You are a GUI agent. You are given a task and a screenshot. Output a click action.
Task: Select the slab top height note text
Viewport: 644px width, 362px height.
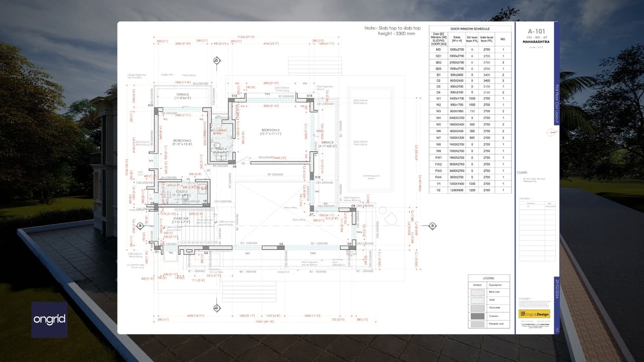(392, 31)
